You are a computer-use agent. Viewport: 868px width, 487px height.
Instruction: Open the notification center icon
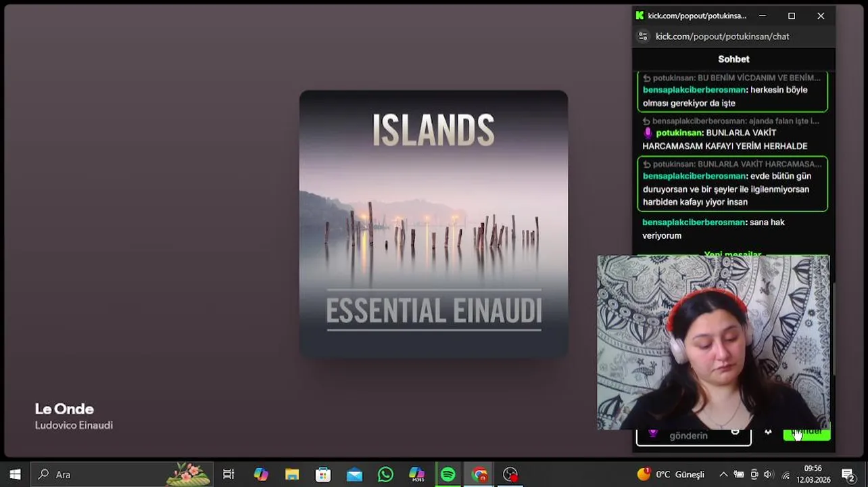coord(848,474)
